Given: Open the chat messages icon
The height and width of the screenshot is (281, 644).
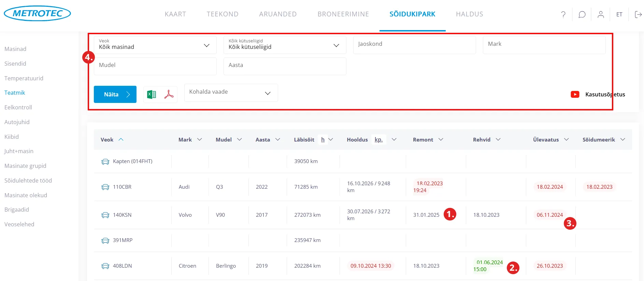Looking at the screenshot, I should pos(582,14).
